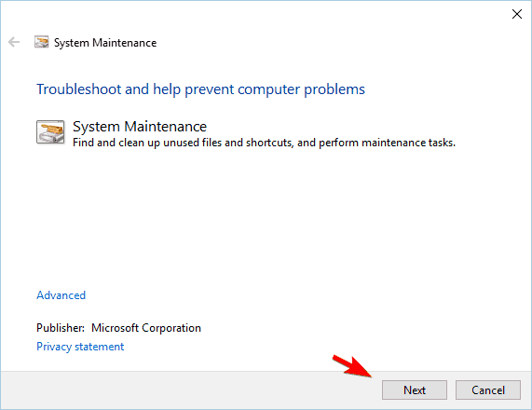Screen dimensions: 532x410
Task: Click the small System Maintenance header icon
Action: [x=41, y=43]
